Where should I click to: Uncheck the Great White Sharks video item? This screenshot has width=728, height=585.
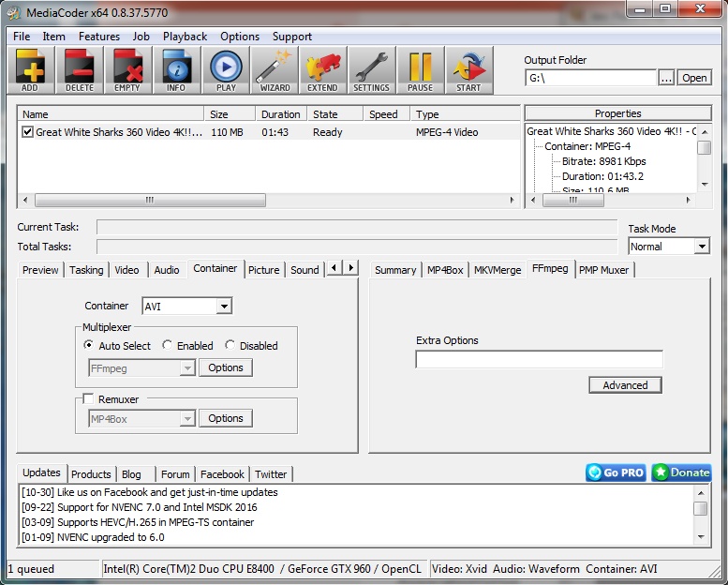point(27,132)
